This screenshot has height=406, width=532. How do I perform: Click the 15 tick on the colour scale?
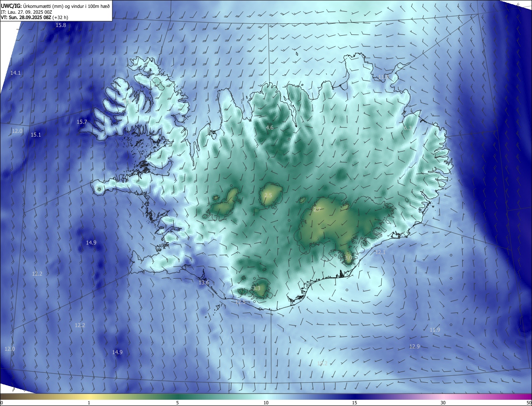tap(355, 403)
